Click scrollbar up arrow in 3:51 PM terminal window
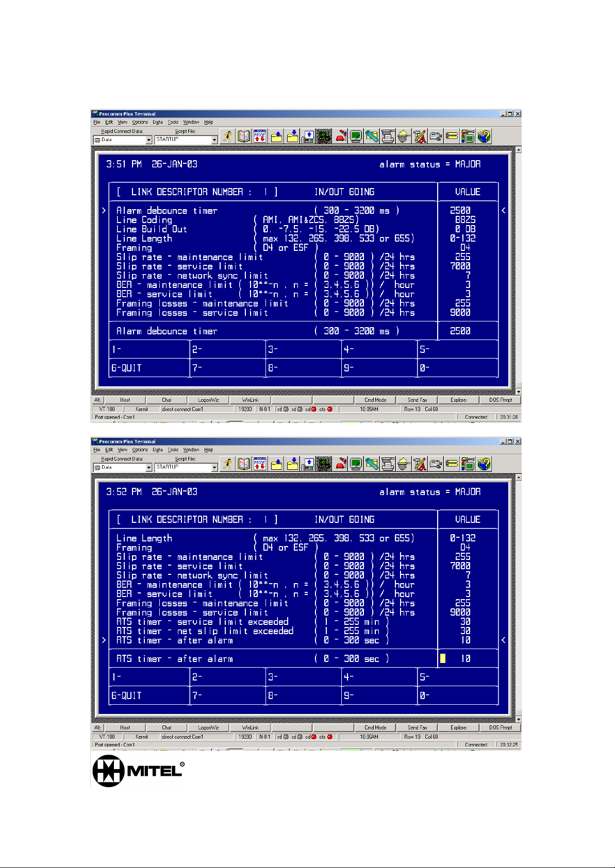The image size is (615, 868). tap(519, 150)
